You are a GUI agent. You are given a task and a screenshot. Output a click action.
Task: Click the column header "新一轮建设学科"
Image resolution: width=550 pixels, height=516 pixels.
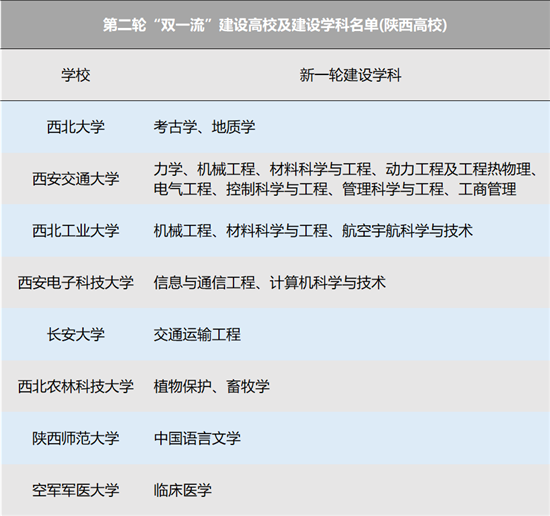point(350,75)
